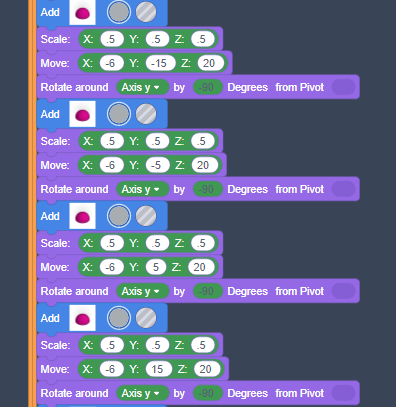Click the Scale Z field .5 directly above the Move Y: 15 block
Image resolution: width=396 pixels, height=407 pixels.
(203, 345)
